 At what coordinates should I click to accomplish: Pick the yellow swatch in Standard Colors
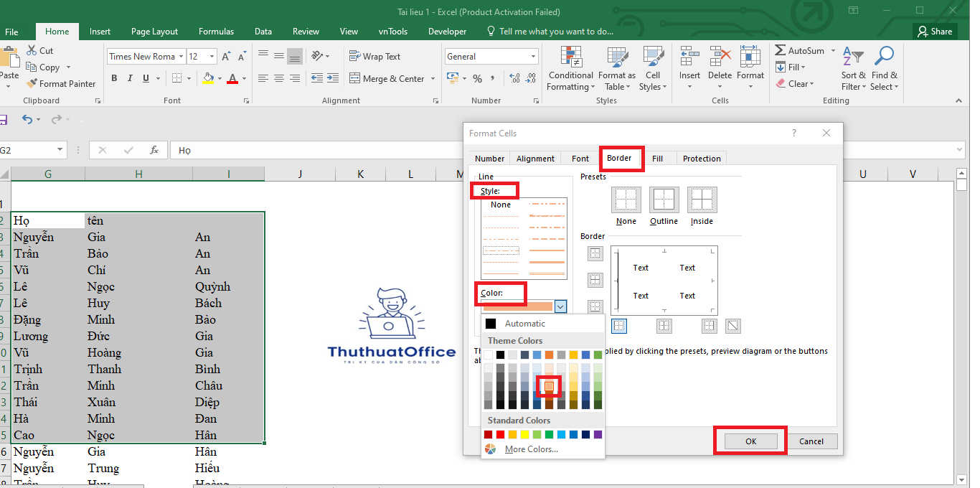click(x=524, y=435)
